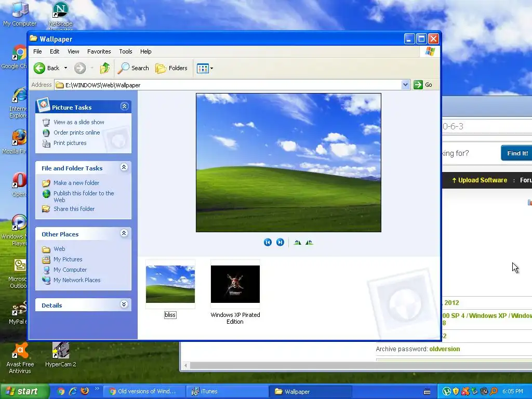Click the large Bliss preview image
This screenshot has height=399, width=532.
[x=288, y=163]
